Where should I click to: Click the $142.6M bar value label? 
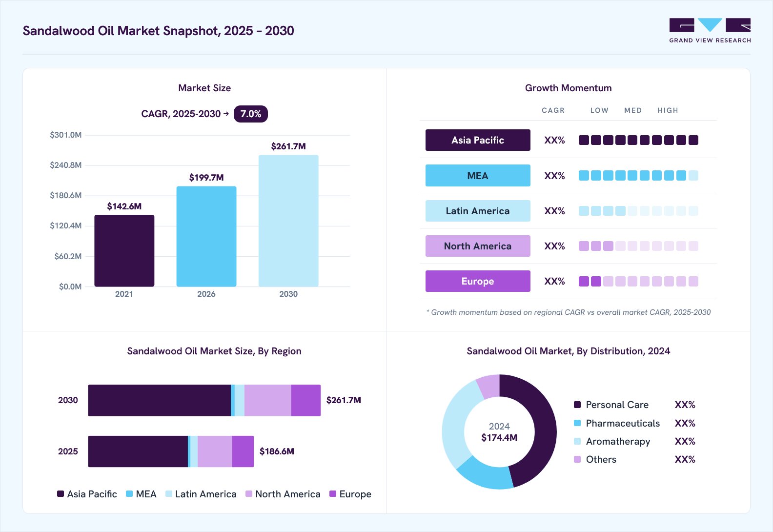[x=124, y=206]
